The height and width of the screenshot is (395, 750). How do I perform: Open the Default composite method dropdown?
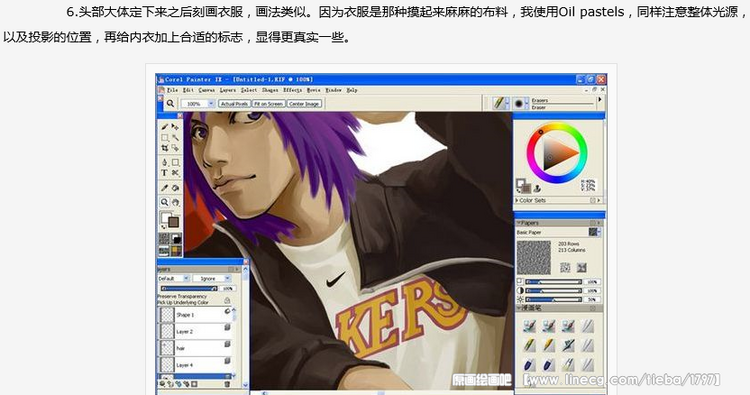[x=186, y=278]
